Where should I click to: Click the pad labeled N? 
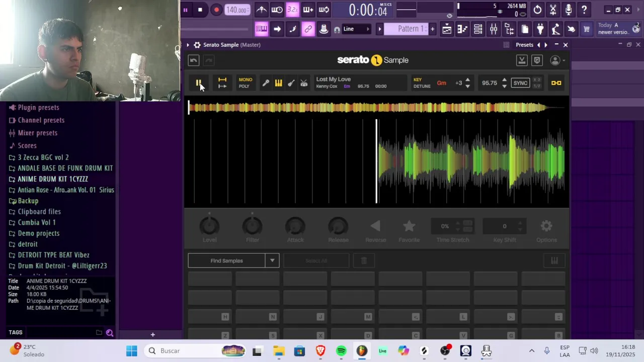point(257,316)
